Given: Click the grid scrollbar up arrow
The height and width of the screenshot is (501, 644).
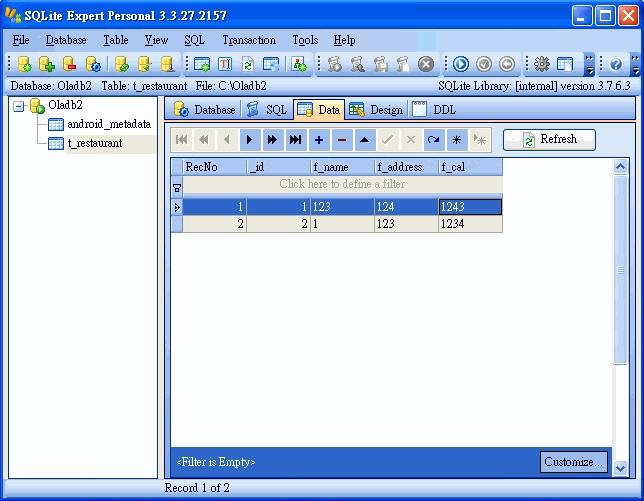Looking at the screenshot, I should click(620, 167).
